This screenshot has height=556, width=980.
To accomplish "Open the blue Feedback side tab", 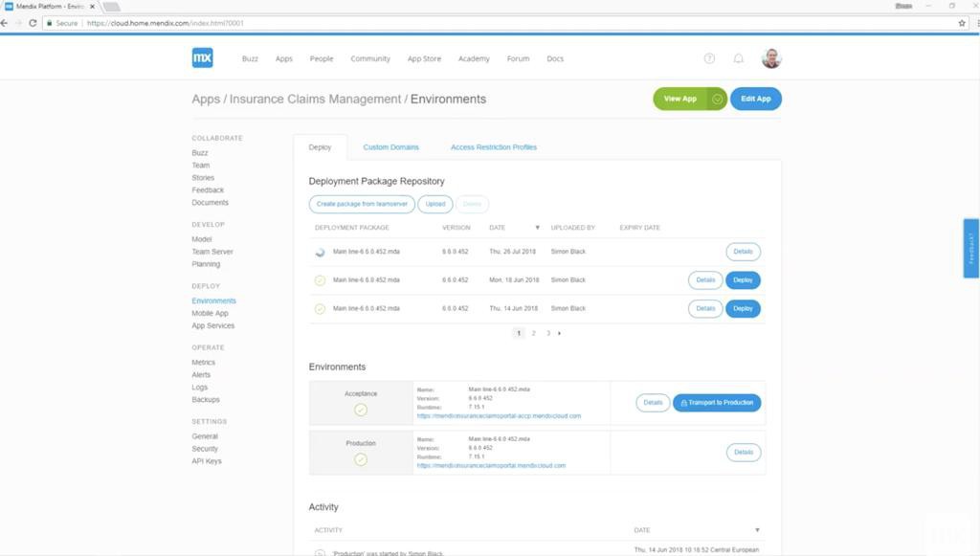I will tap(971, 249).
